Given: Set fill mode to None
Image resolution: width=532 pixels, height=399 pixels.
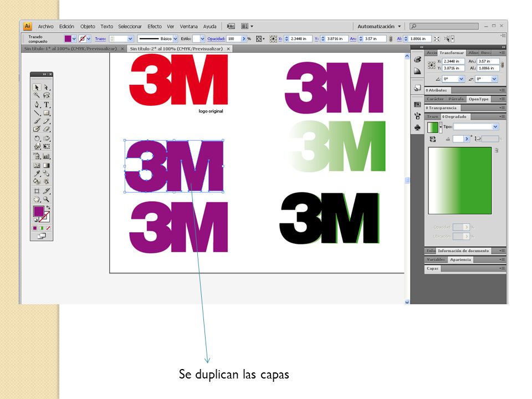Looking at the screenshot, I should tap(48, 228).
